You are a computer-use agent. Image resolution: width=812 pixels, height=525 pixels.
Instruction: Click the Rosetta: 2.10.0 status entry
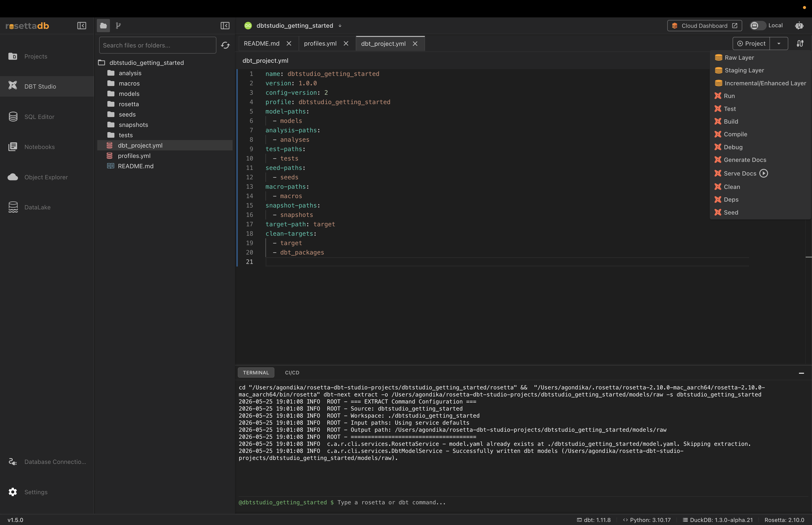click(784, 520)
